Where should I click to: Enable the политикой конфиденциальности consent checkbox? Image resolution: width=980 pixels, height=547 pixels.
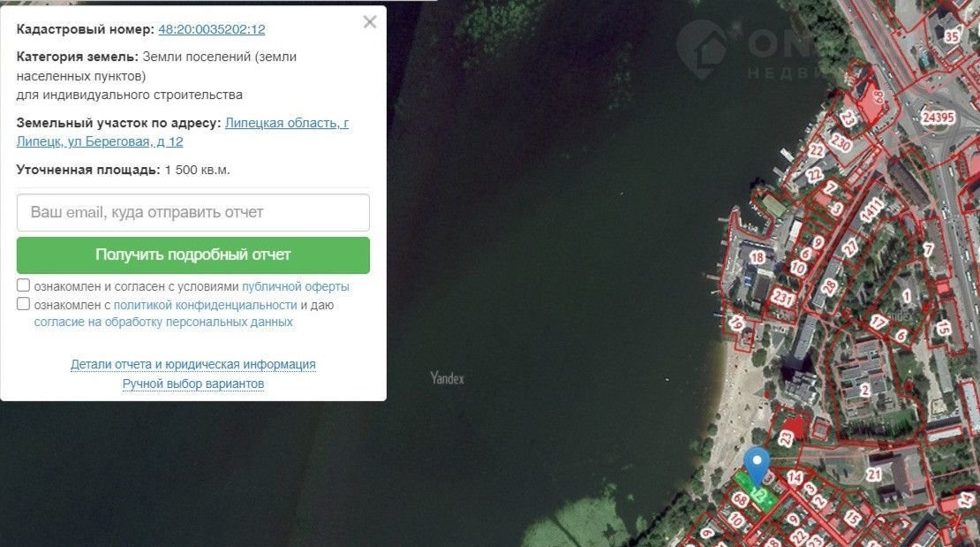[23, 304]
